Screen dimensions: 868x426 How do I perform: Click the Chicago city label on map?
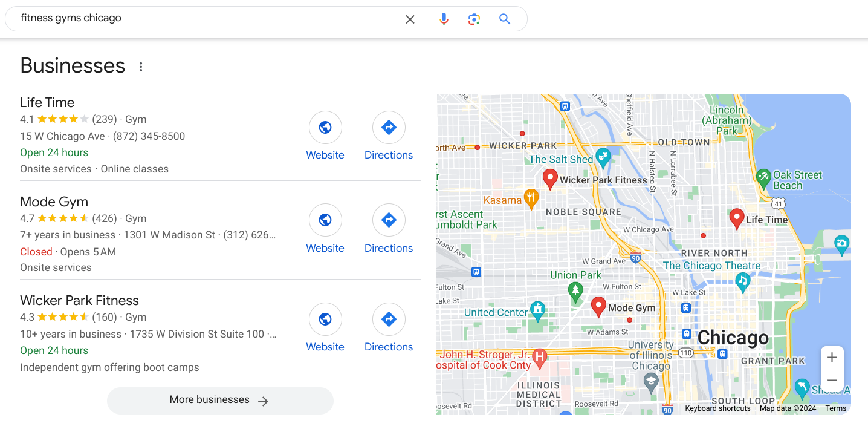click(x=733, y=338)
